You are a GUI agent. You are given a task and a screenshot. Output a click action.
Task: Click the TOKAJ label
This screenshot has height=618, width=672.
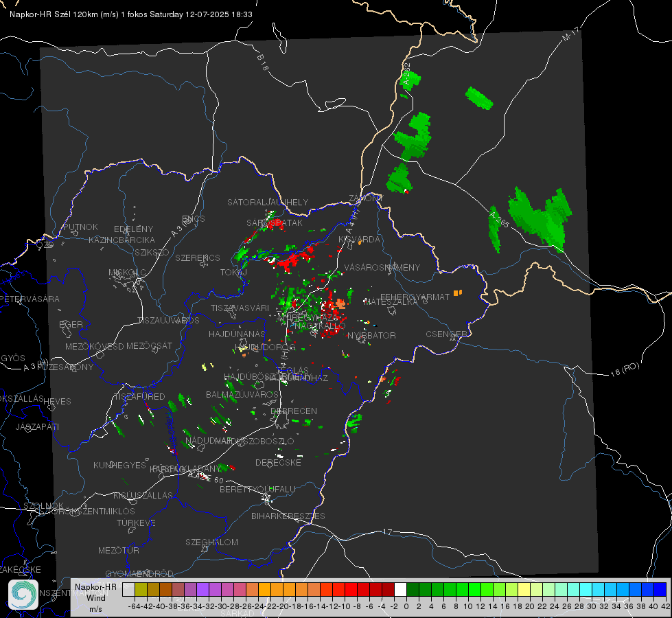tap(233, 273)
